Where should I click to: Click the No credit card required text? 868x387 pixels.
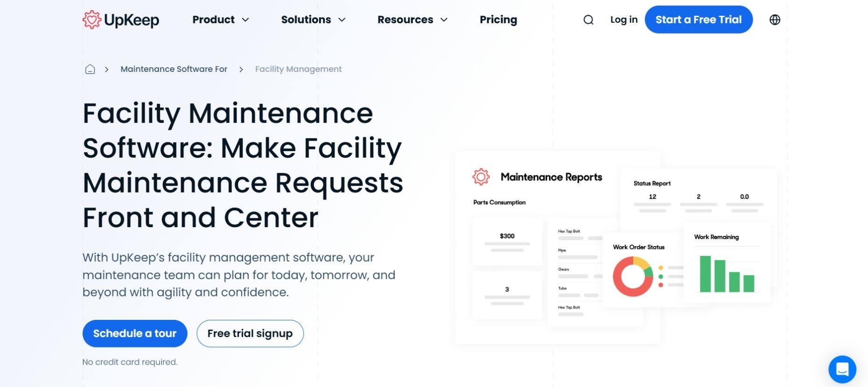[130, 362]
